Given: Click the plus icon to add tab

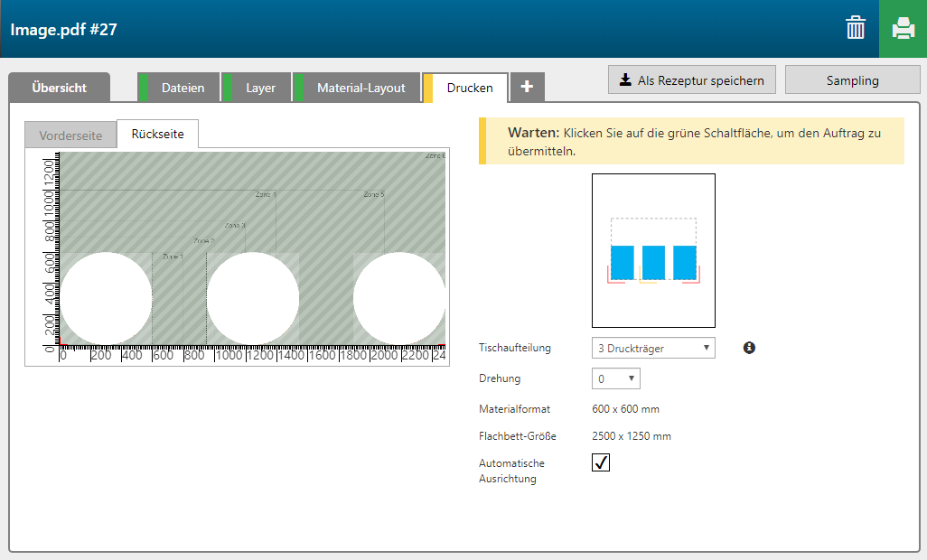Looking at the screenshot, I should pyautogui.click(x=527, y=87).
